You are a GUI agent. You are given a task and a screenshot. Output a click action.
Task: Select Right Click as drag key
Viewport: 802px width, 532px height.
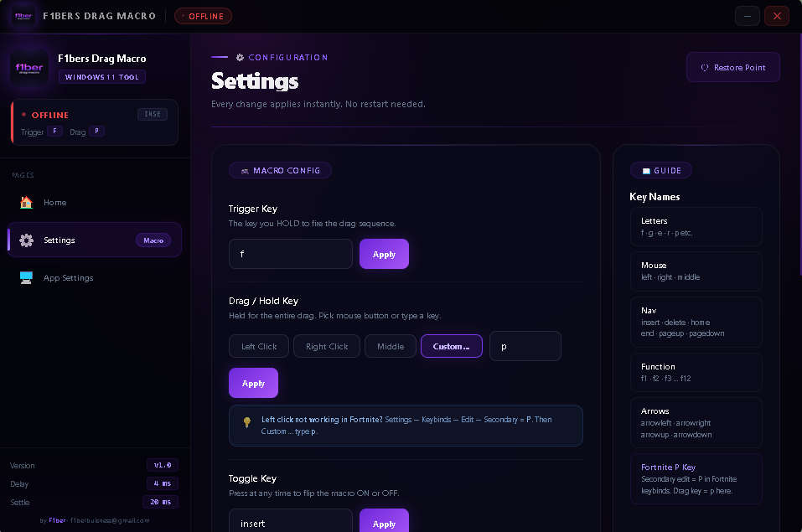[x=327, y=346]
